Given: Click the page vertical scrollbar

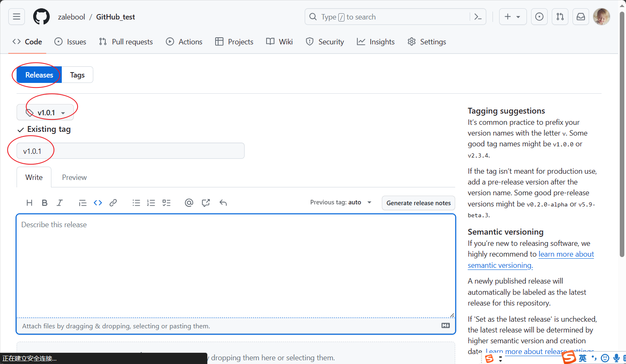Looking at the screenshot, I should coord(622,135).
